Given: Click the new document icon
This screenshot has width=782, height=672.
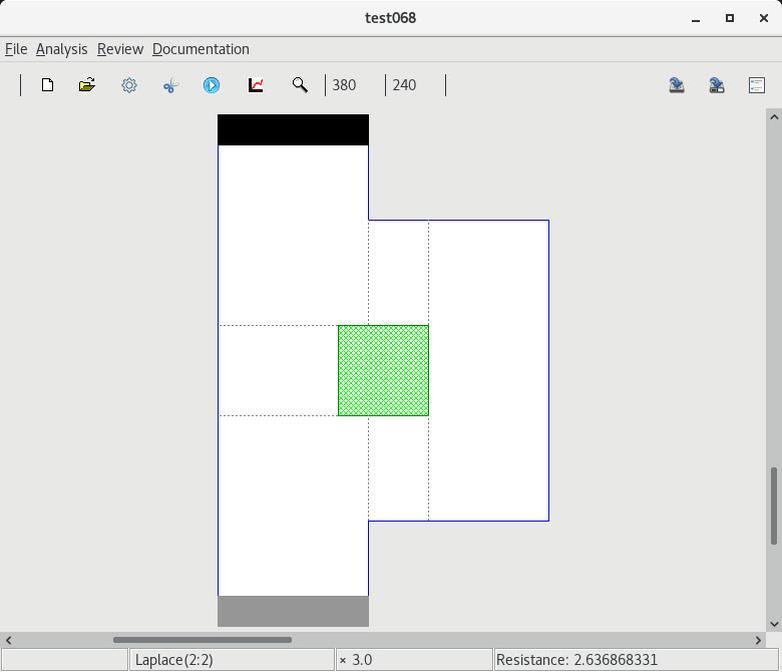Looking at the screenshot, I should [47, 85].
